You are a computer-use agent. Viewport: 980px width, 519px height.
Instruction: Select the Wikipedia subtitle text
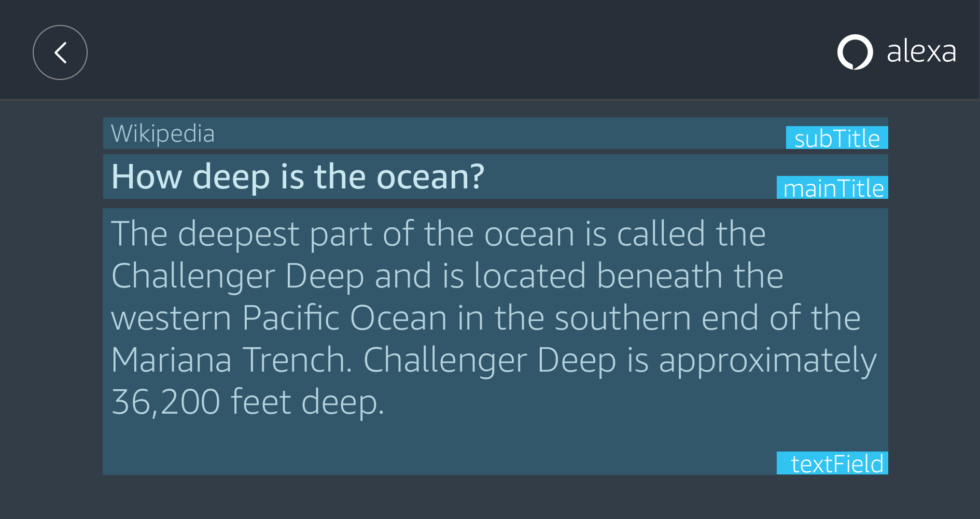tap(163, 134)
